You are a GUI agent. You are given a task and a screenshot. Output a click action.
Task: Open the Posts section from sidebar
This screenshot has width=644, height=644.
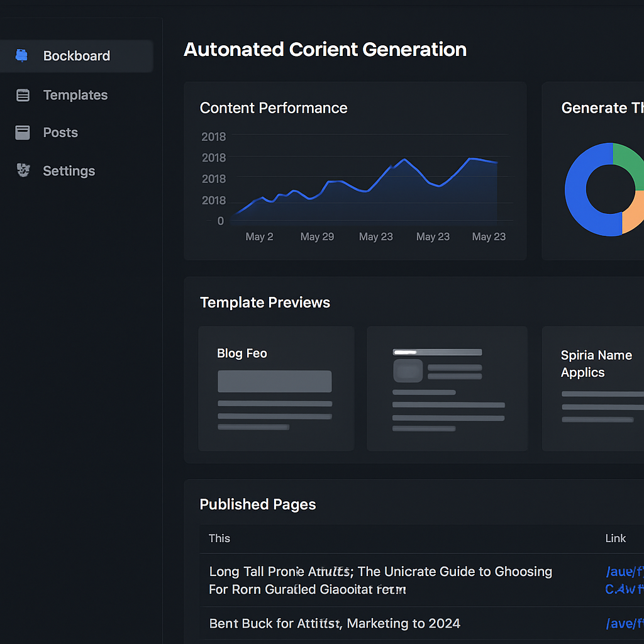coord(60,132)
